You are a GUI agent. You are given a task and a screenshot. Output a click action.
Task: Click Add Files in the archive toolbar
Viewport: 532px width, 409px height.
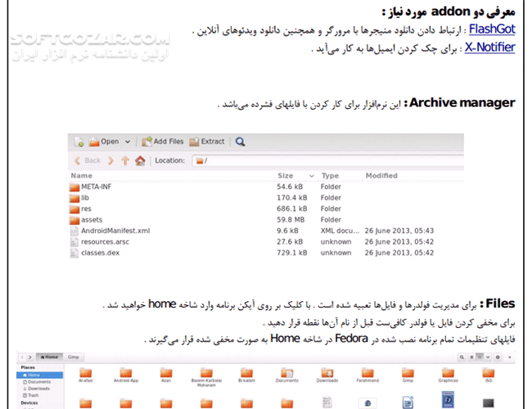163,142
